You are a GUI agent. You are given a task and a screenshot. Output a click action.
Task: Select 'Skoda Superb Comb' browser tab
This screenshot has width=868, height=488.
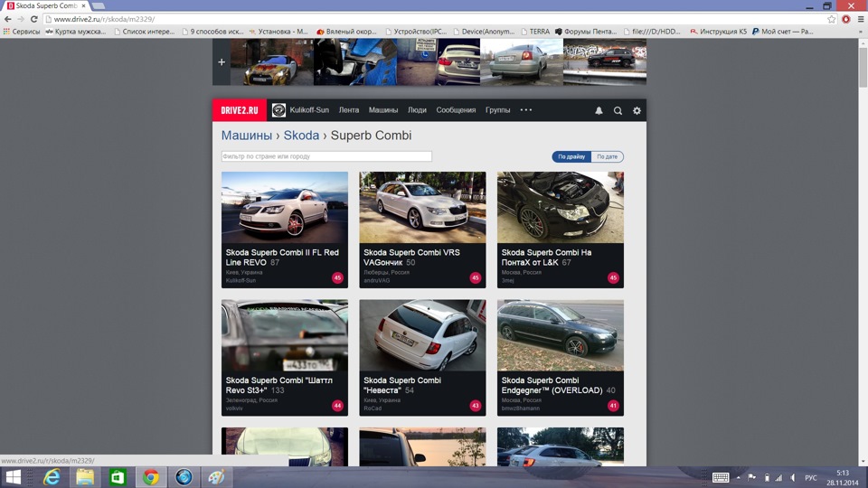[x=46, y=5]
